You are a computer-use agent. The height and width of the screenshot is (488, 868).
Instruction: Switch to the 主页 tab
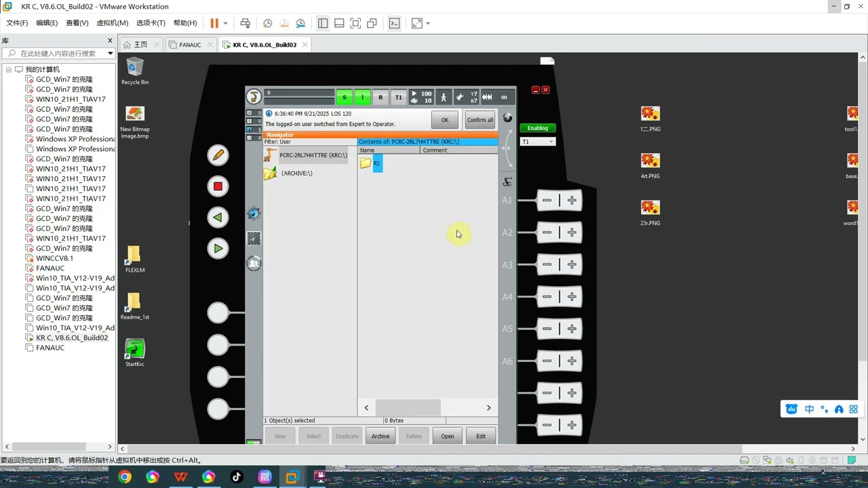(x=140, y=45)
